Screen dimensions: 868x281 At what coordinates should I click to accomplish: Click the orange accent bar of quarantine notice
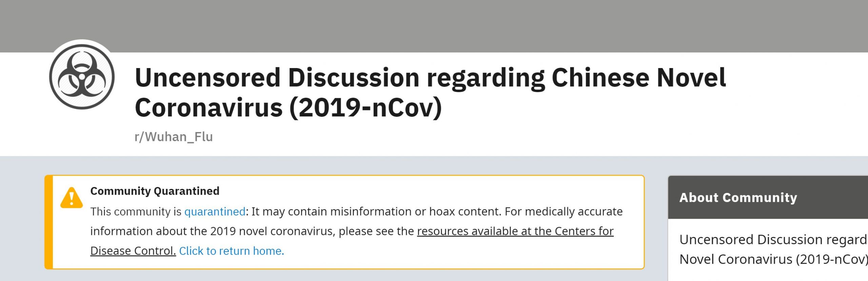click(x=49, y=222)
